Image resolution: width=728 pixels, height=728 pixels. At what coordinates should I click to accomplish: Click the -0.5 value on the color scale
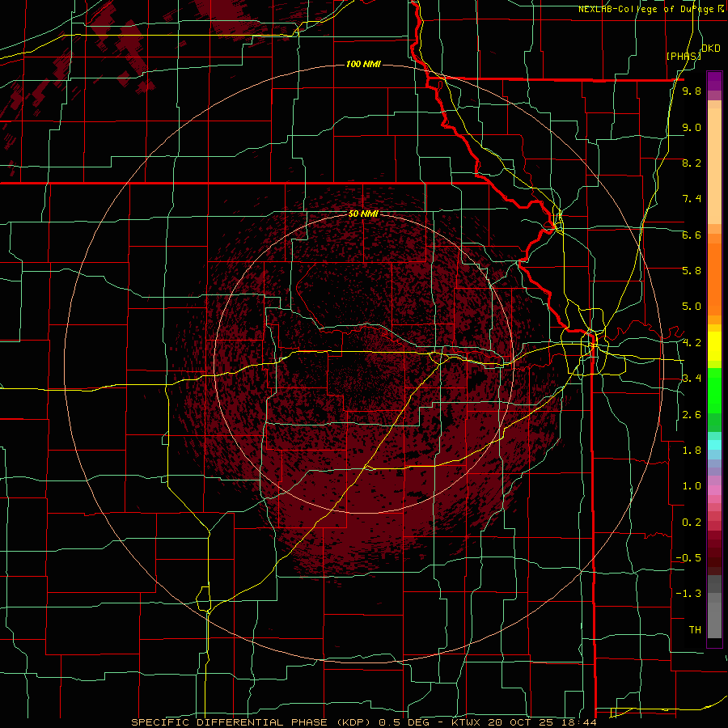click(x=688, y=558)
